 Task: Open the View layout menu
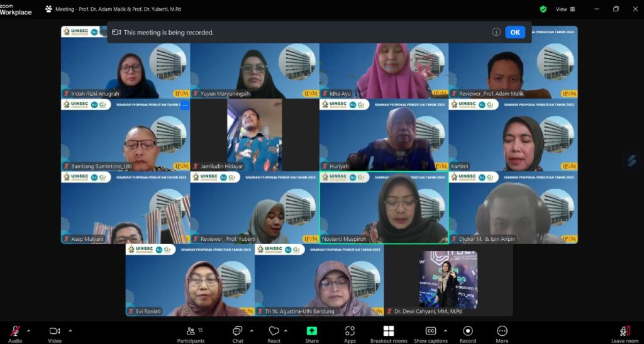[565, 9]
